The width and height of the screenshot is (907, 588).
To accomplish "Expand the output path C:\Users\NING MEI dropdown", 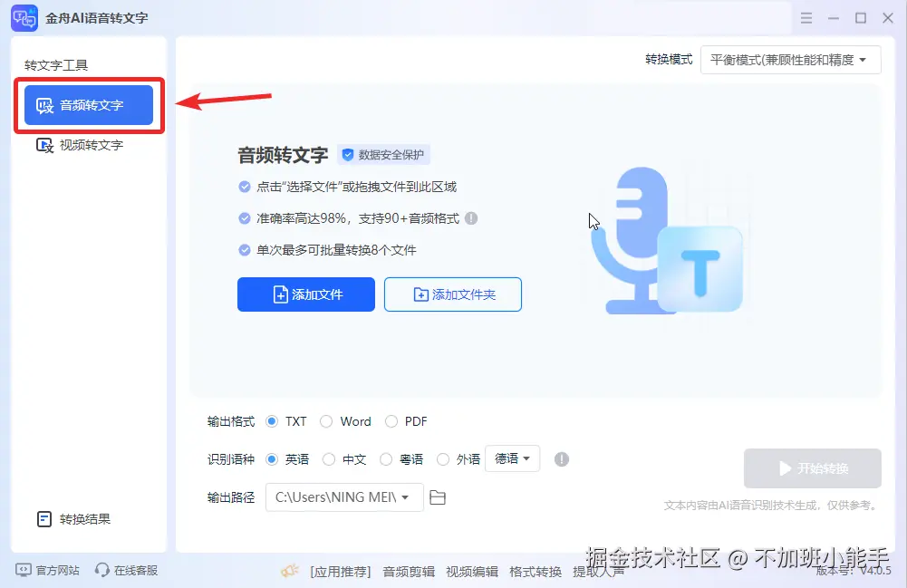I will click(x=344, y=497).
